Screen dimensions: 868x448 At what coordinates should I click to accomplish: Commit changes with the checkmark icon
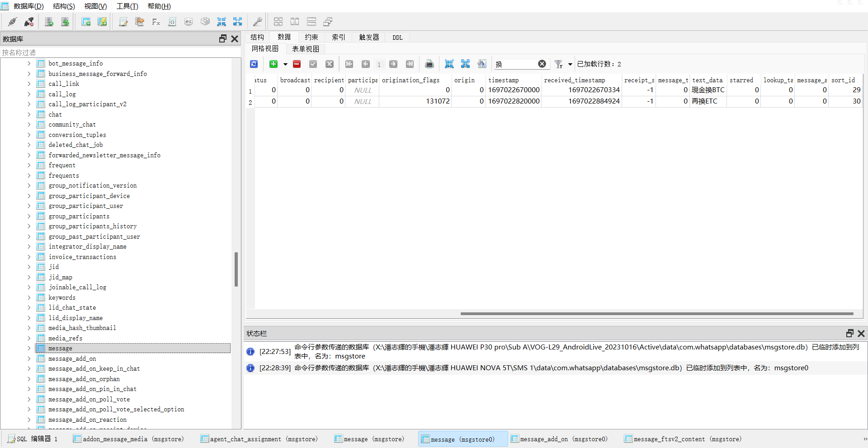[x=313, y=64]
